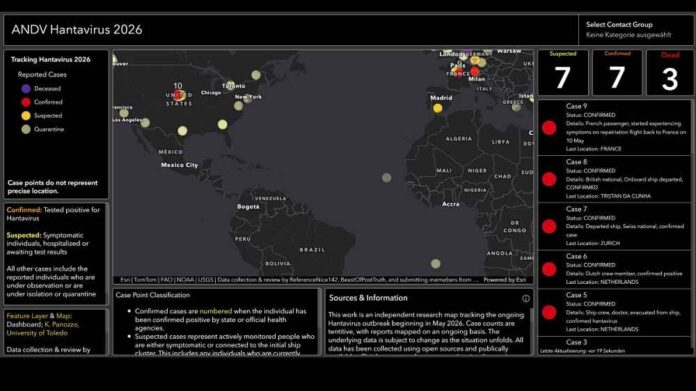Select the pale yellow point over Texas
Image resolution: width=696 pixels, height=391 pixels.
182,131
